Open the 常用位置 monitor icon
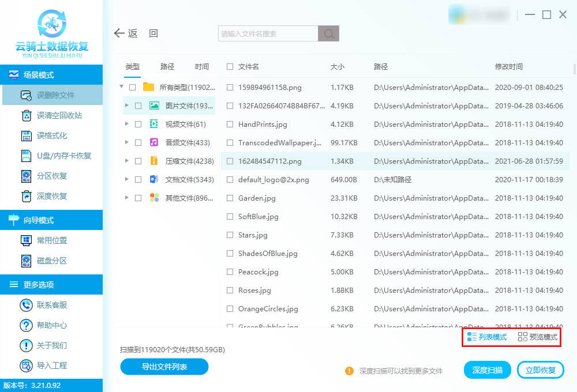The image size is (577, 392). 26,240
